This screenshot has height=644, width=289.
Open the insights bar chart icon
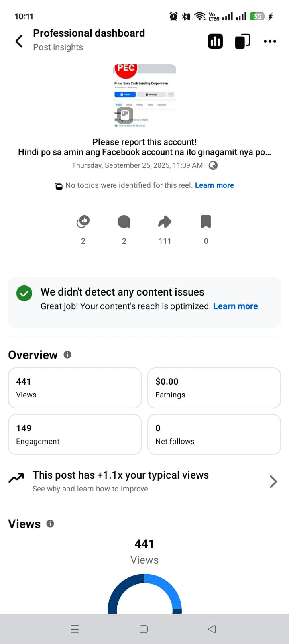click(x=215, y=41)
